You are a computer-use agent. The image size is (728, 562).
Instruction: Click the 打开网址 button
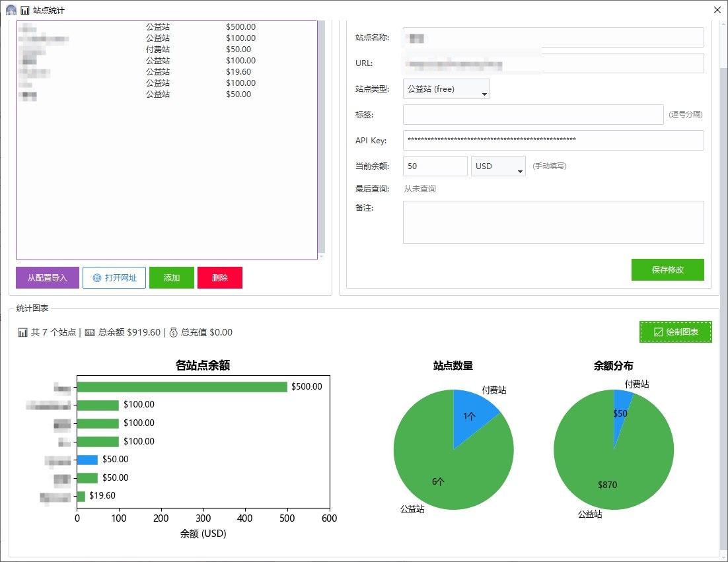point(114,277)
